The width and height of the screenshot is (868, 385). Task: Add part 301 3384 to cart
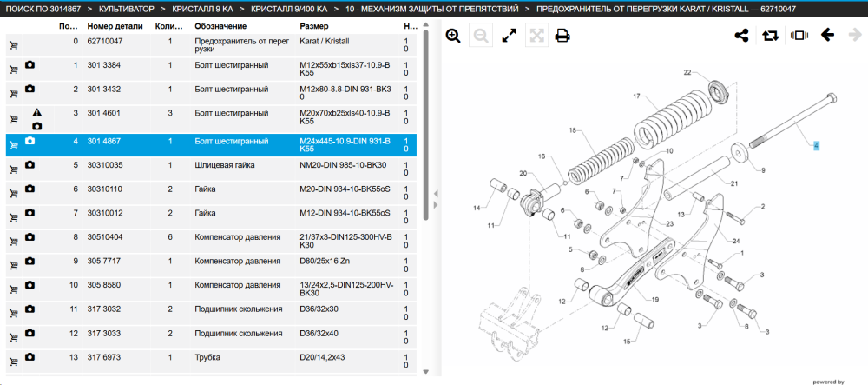[14, 70]
